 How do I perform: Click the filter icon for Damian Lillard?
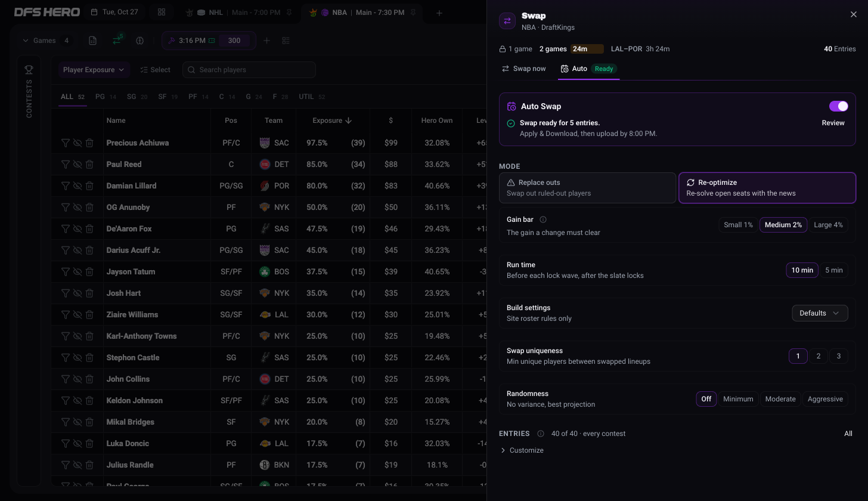pyautogui.click(x=66, y=186)
